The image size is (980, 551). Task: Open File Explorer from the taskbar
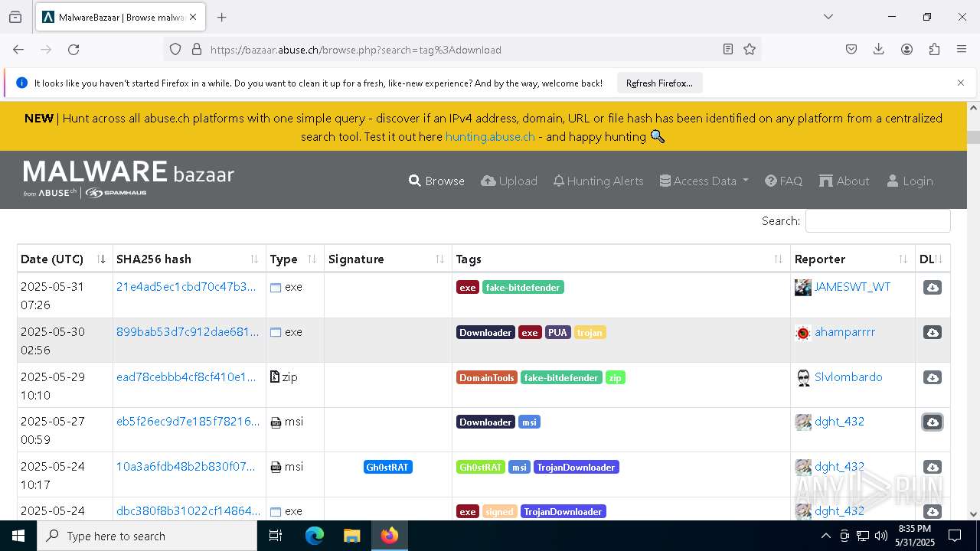(x=351, y=536)
